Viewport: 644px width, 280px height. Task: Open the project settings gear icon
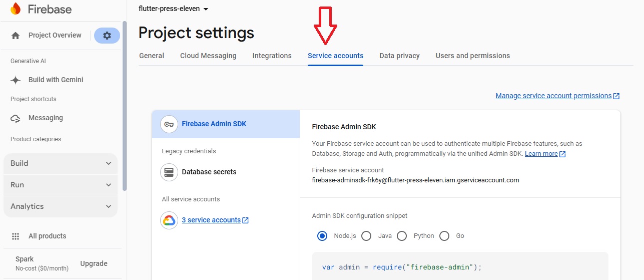(107, 36)
